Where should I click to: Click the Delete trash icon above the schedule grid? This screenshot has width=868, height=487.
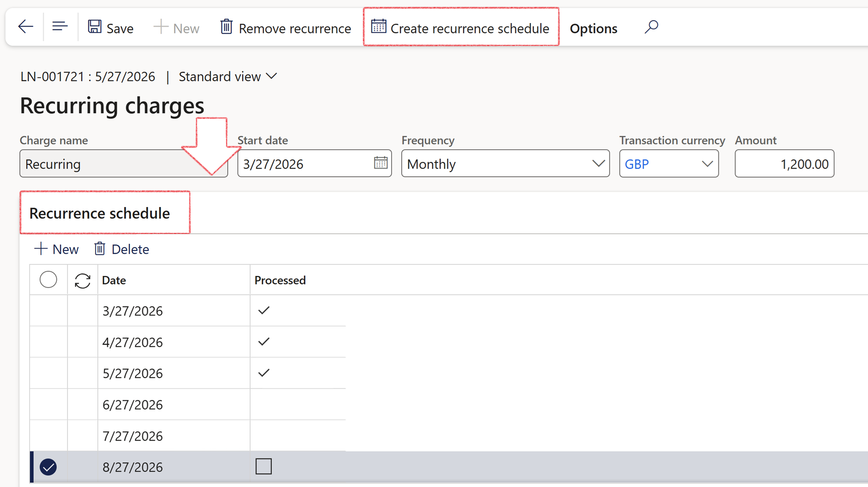[99, 248]
